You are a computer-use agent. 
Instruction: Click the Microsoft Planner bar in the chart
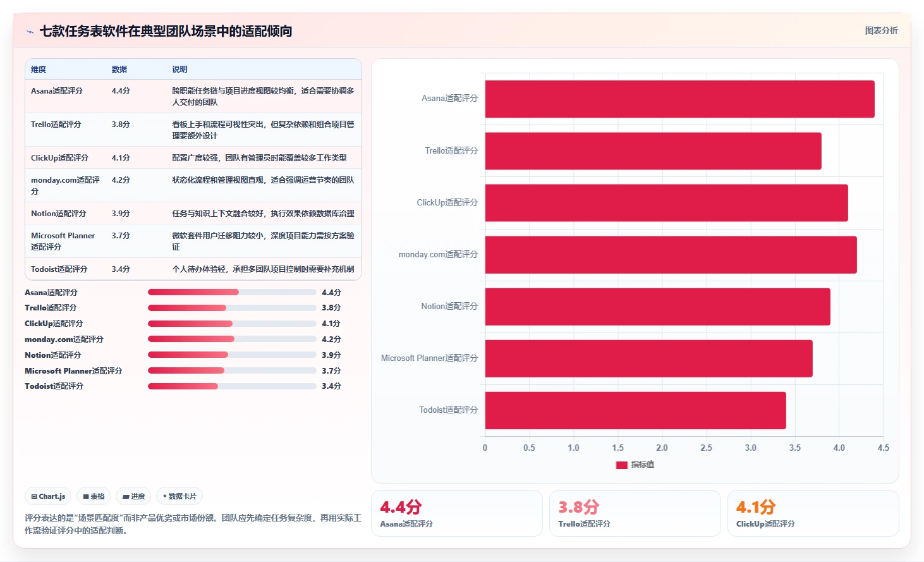pyautogui.click(x=649, y=358)
